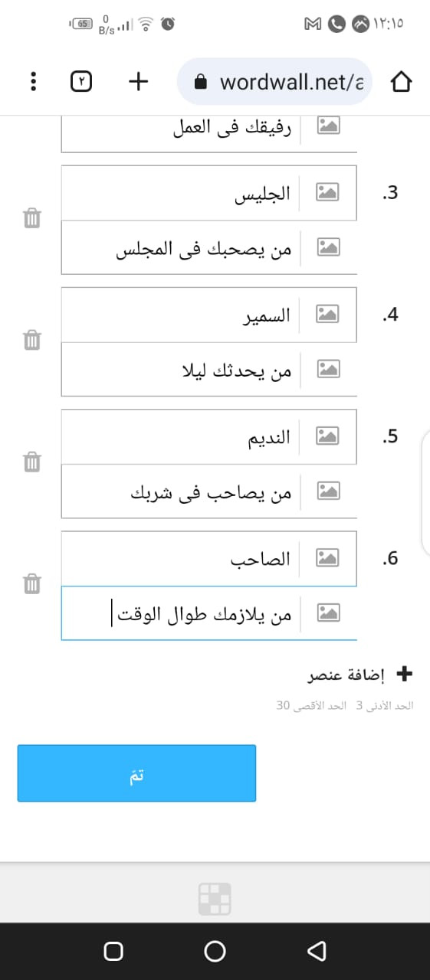430x980 pixels.
Task: Add image to the الجليس term
Action: click(329, 193)
